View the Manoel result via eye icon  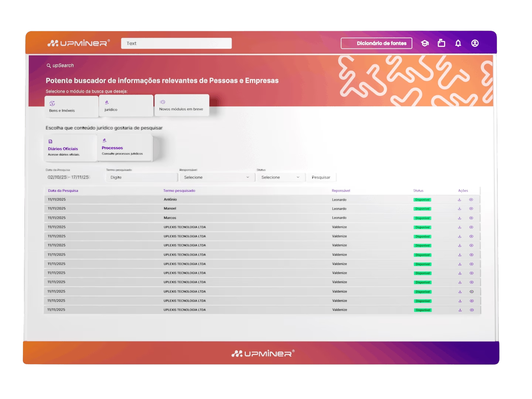click(471, 209)
